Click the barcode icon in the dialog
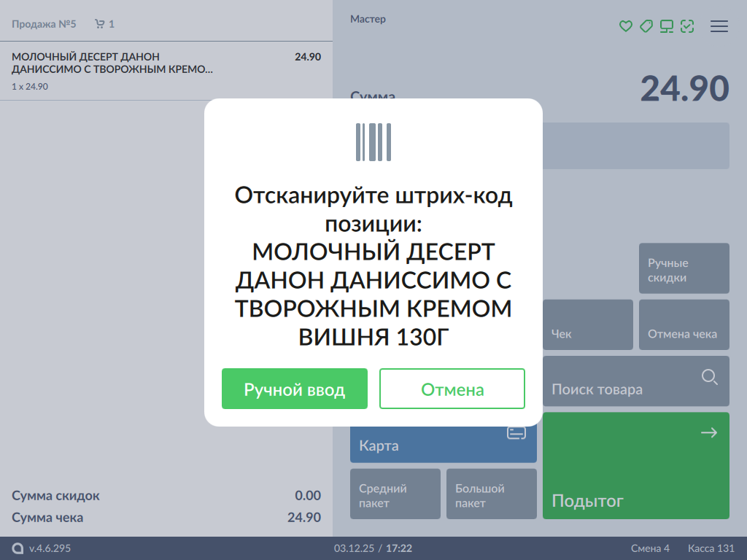This screenshot has height=560, width=747. (x=373, y=141)
